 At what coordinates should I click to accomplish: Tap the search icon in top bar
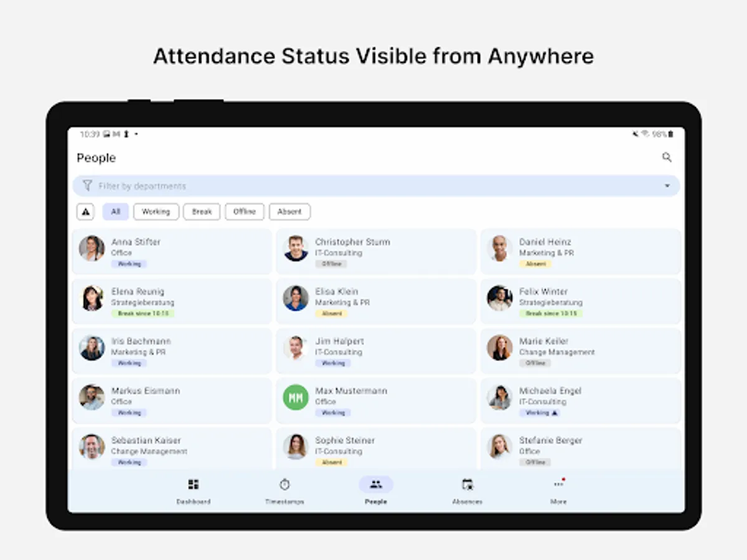667,157
